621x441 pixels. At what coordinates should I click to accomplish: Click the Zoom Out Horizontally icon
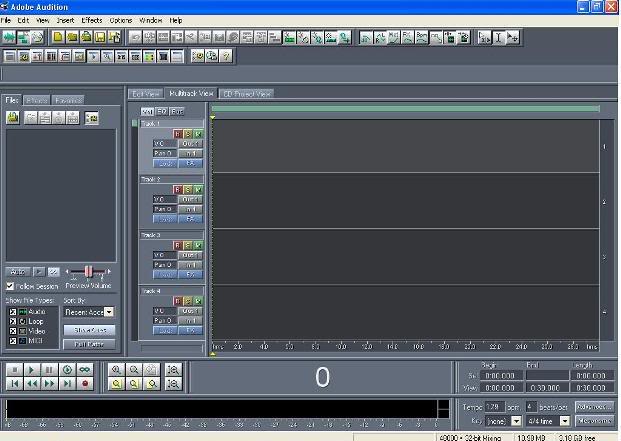click(134, 370)
